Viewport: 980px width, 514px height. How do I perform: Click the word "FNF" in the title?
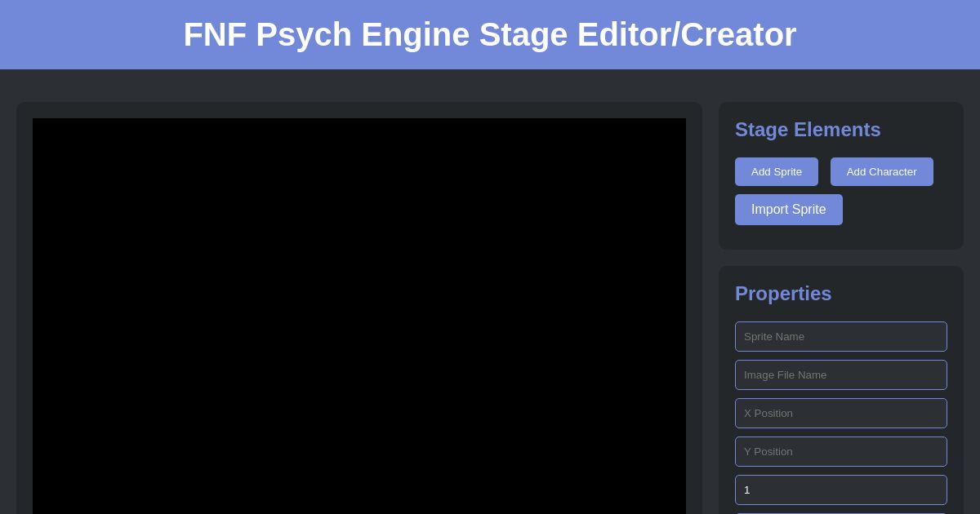[x=214, y=34]
